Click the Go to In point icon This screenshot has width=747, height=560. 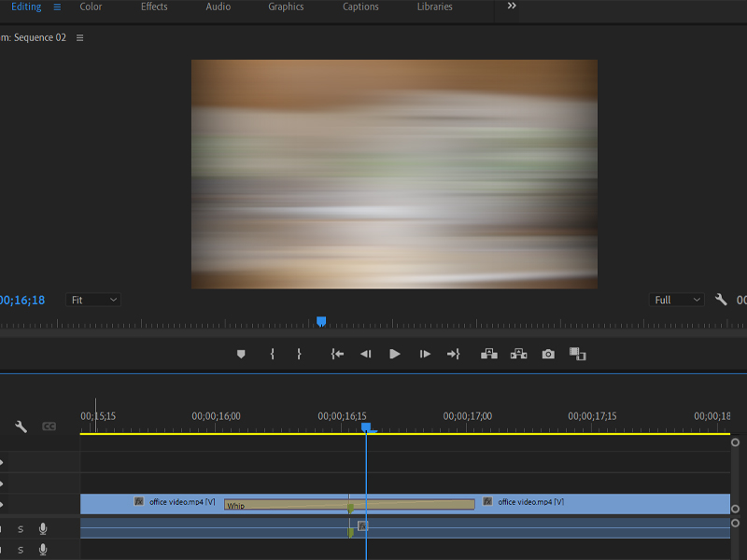click(337, 355)
